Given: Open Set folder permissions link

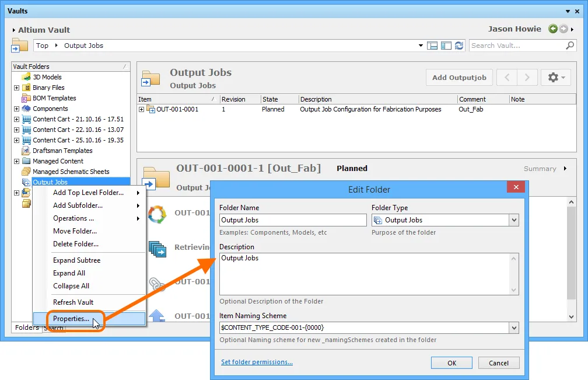Looking at the screenshot, I should click(x=257, y=362).
